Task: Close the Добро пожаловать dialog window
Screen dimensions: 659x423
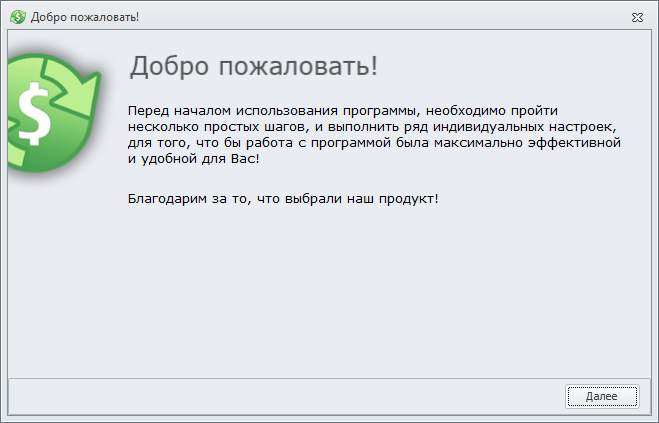Action: pos(637,17)
